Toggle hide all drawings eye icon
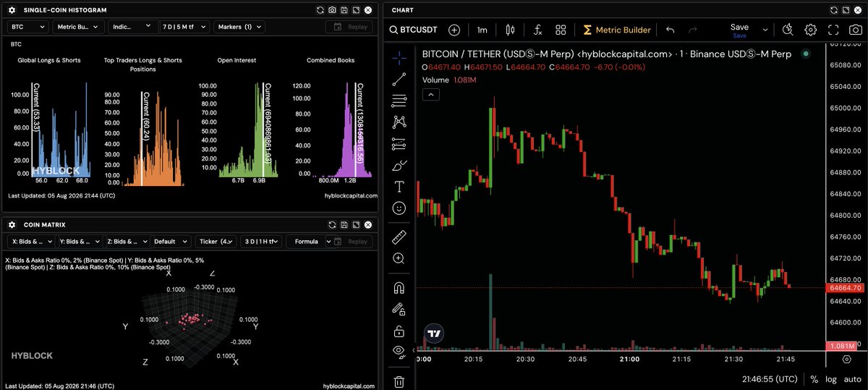The width and height of the screenshot is (868, 390). pos(399,352)
